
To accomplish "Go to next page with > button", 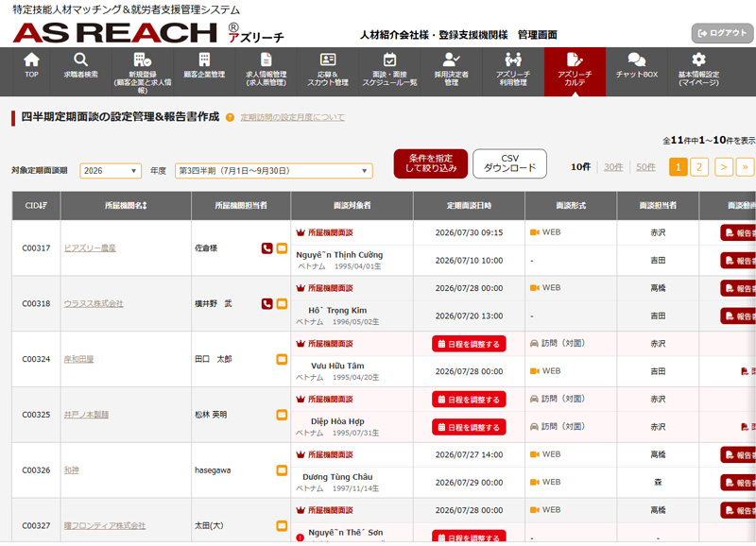I will [724, 167].
